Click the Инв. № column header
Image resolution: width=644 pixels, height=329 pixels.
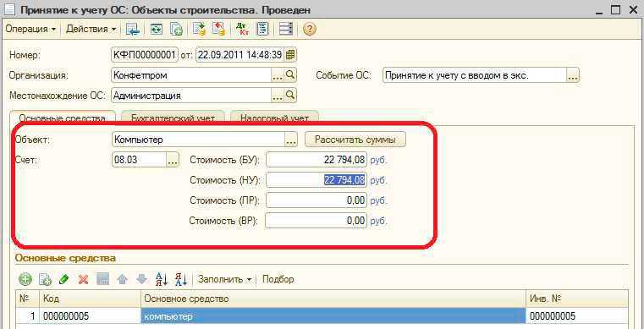coord(577,299)
